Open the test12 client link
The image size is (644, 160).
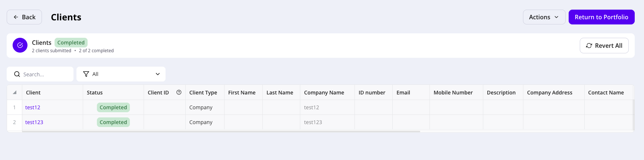33,107
